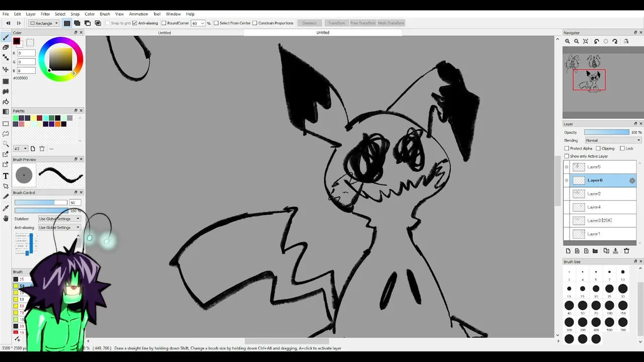Delete the selected layer via the trash icon
Screen dimensions: 644x362
(x=626, y=251)
